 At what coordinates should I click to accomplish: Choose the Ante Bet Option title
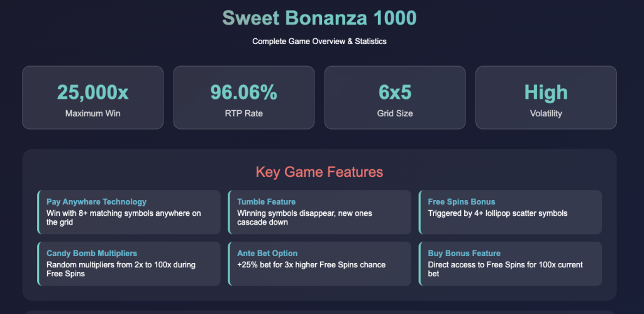[267, 254]
